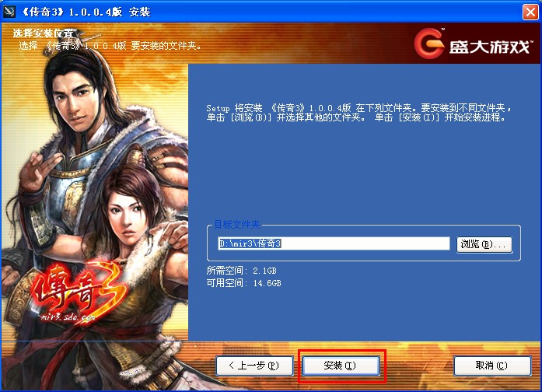Click the 安装(I) button to start installing
This screenshot has height=392, width=542.
pyautogui.click(x=341, y=366)
